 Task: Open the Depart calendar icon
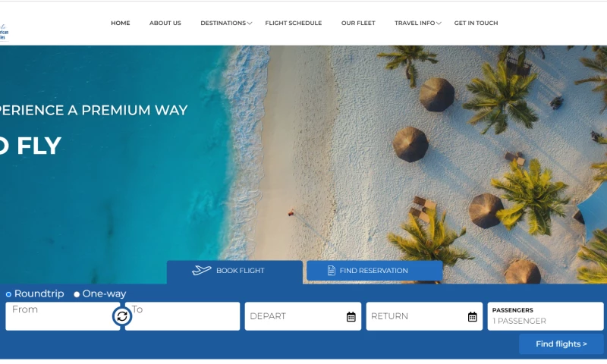[351, 317]
